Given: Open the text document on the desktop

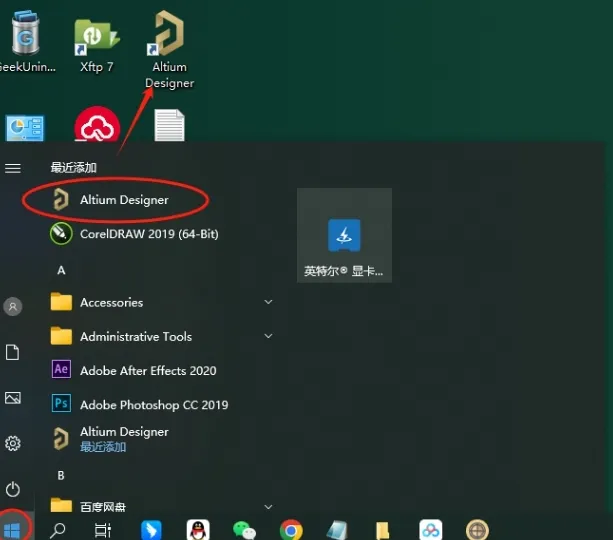Looking at the screenshot, I should (x=169, y=125).
